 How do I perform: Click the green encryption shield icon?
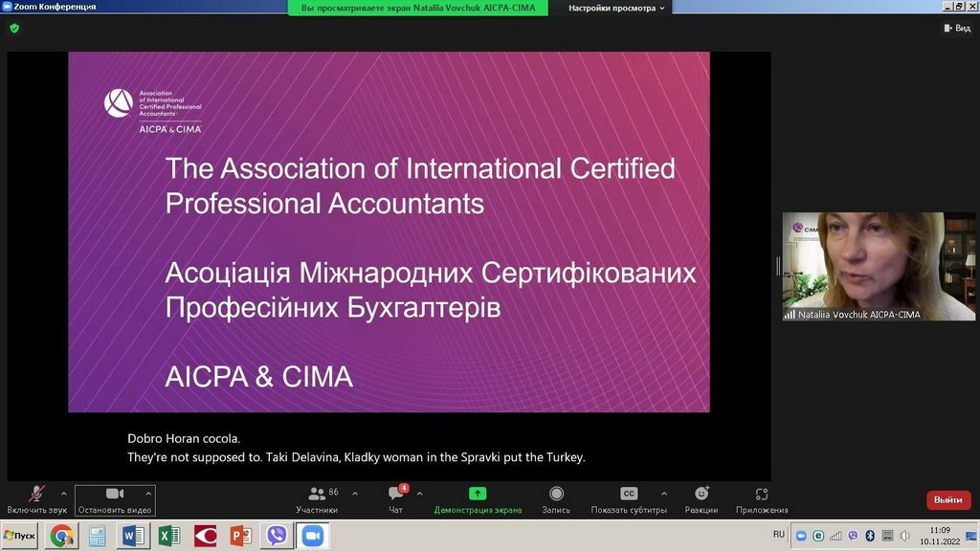click(x=14, y=28)
